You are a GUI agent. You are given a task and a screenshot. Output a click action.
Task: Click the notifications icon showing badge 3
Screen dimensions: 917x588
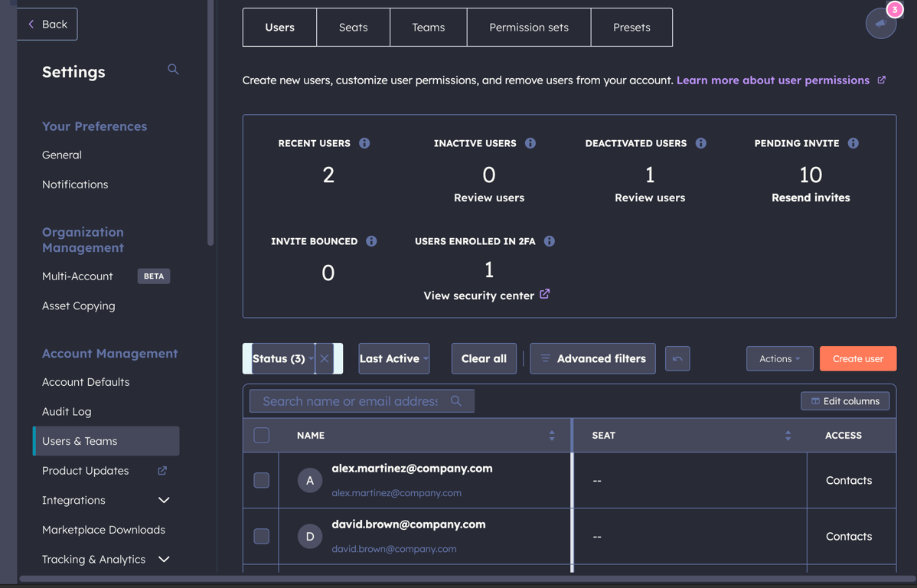[x=881, y=23]
